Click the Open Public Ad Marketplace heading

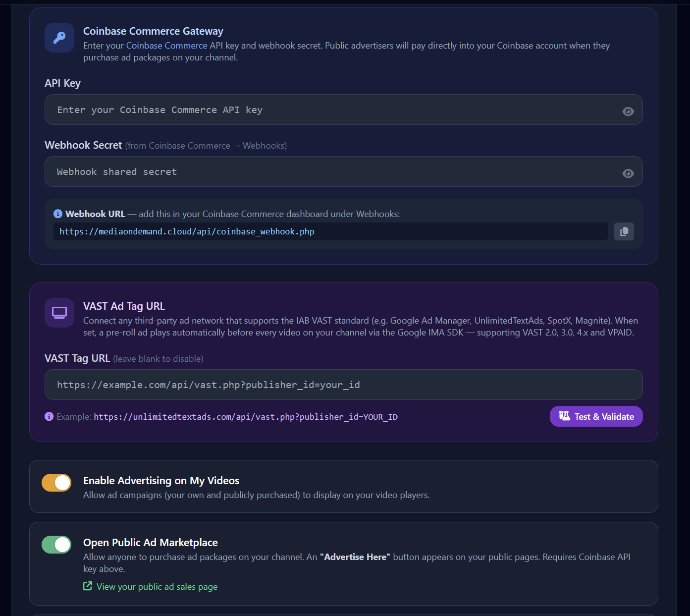(151, 543)
